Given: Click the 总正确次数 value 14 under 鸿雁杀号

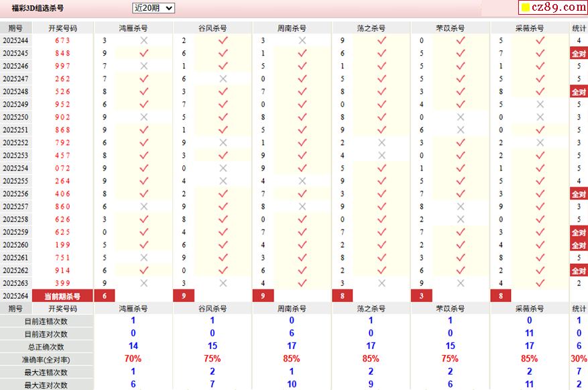Looking at the screenshot, I should pos(133,346).
